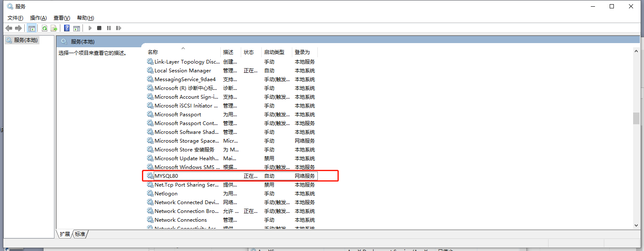
Task: Refresh the services list
Action: click(x=44, y=28)
